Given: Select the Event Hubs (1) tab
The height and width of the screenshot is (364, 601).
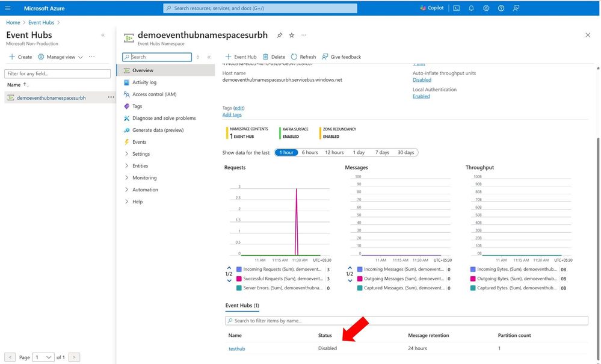Looking at the screenshot, I should [242, 306].
